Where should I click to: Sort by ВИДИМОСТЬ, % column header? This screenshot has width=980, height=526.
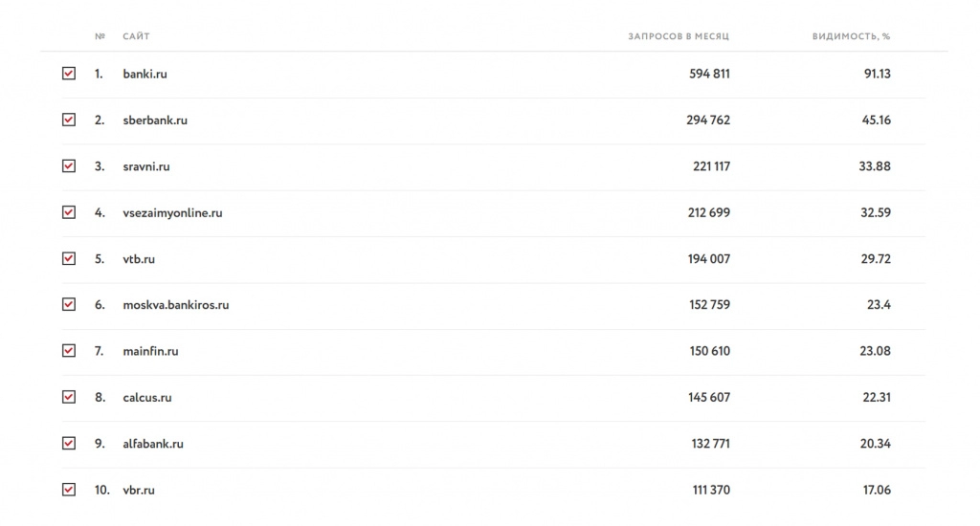pos(851,36)
